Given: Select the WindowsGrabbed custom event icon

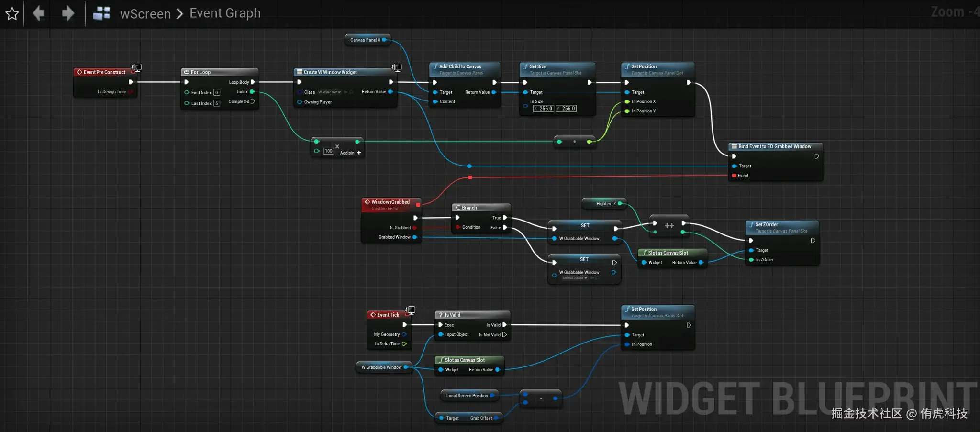Looking at the screenshot, I should (x=367, y=202).
